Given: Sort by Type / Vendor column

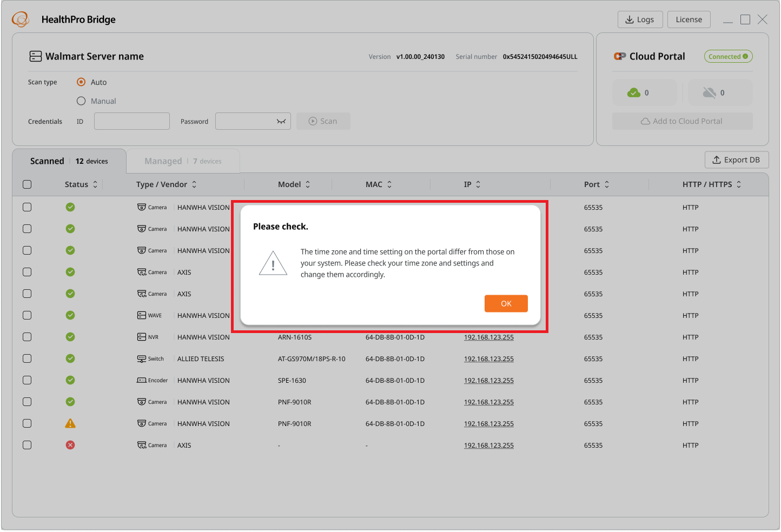Looking at the screenshot, I should pos(194,184).
